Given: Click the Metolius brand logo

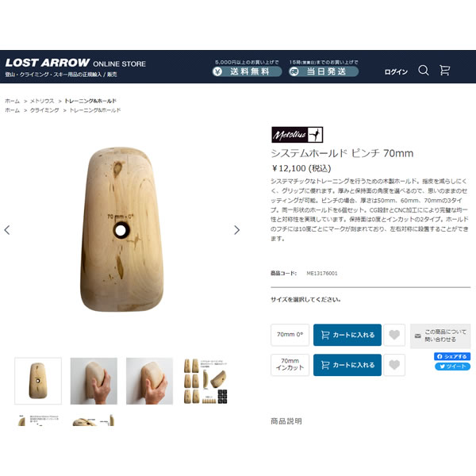Looking at the screenshot, I should click(x=297, y=135).
